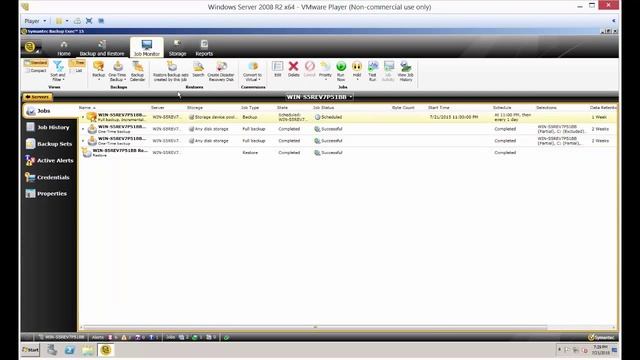This screenshot has height=360, width=640.
Task: Click the Windows Start button
Action: (x=31, y=350)
